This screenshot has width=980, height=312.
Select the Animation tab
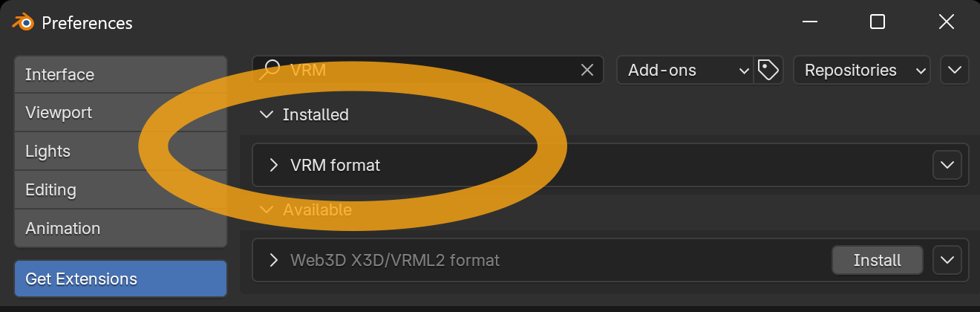point(120,228)
